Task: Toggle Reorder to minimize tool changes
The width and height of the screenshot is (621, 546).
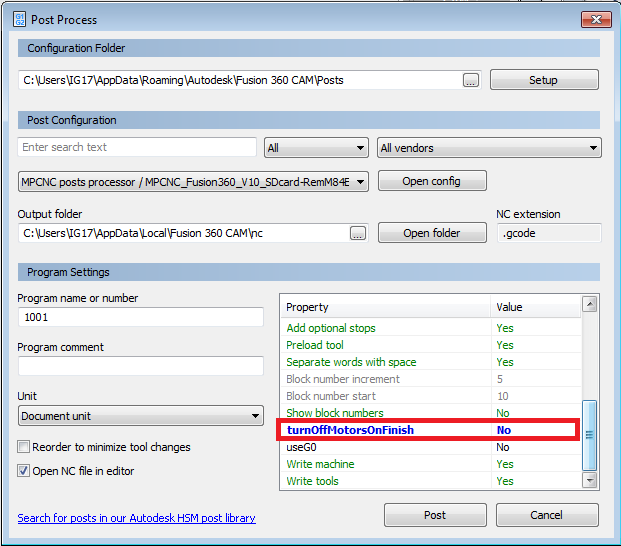Action: 24,447
